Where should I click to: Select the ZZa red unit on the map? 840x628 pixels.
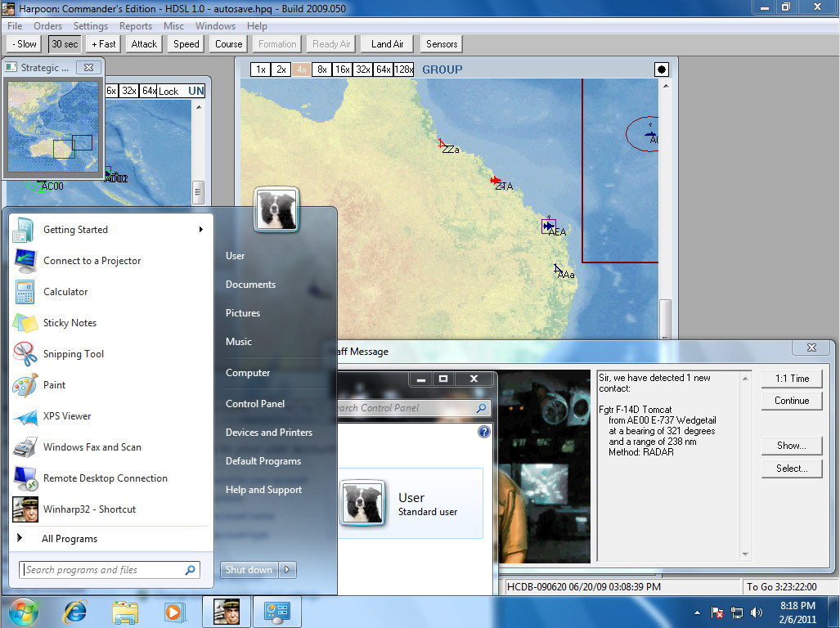pyautogui.click(x=442, y=143)
